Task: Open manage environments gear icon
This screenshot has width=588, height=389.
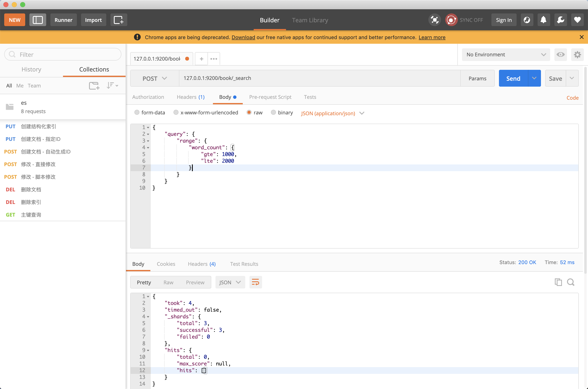Action: pyautogui.click(x=577, y=55)
